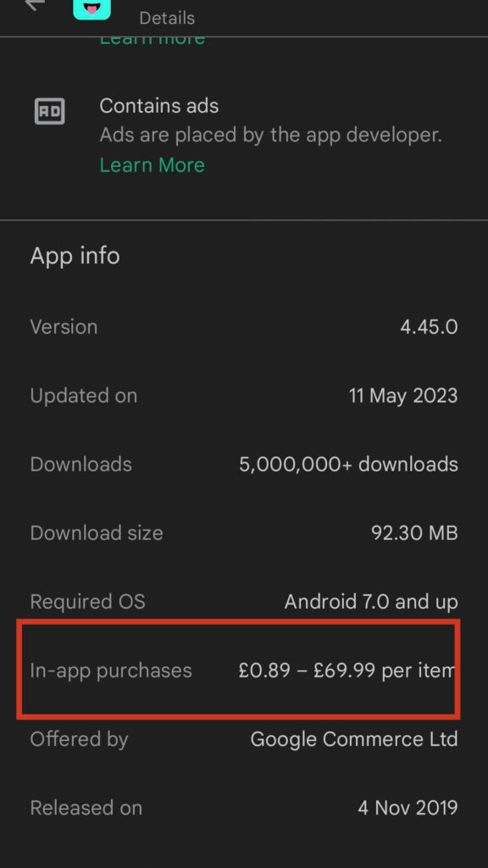Click the partially hidden Learn more link at top
Image resolution: width=488 pixels, height=868 pixels.
pos(152,40)
